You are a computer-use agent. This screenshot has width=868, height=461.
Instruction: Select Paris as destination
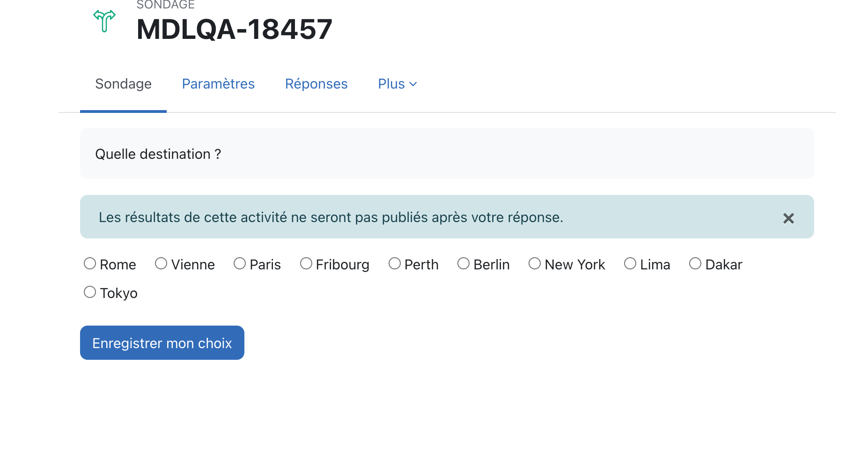click(x=240, y=264)
